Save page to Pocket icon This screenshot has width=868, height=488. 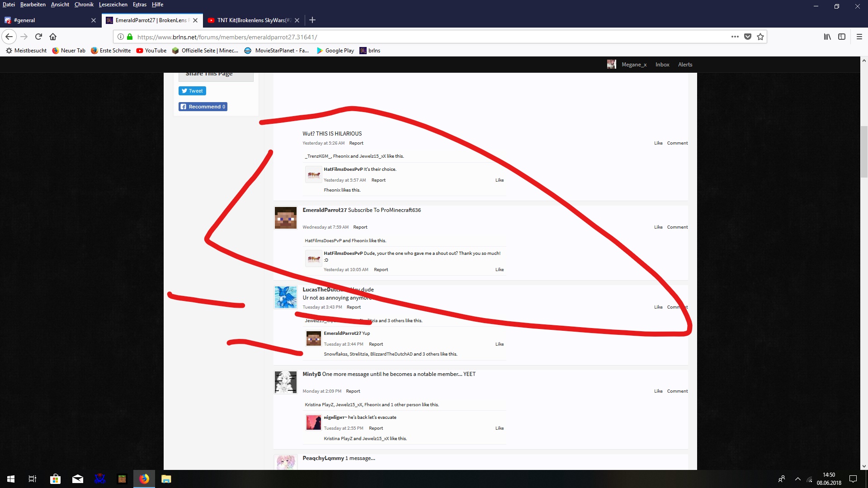[x=748, y=37]
